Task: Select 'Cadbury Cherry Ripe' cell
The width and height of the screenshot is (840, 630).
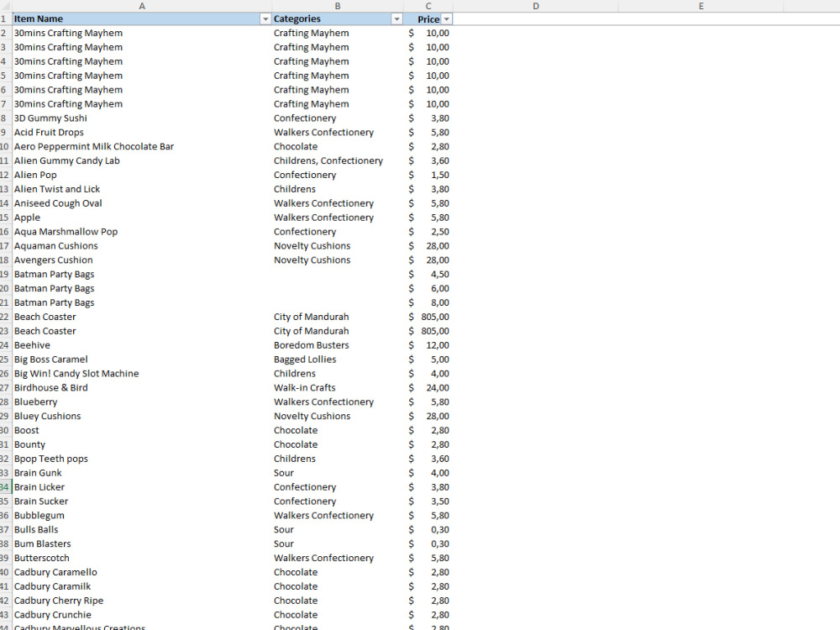Action: [142, 601]
